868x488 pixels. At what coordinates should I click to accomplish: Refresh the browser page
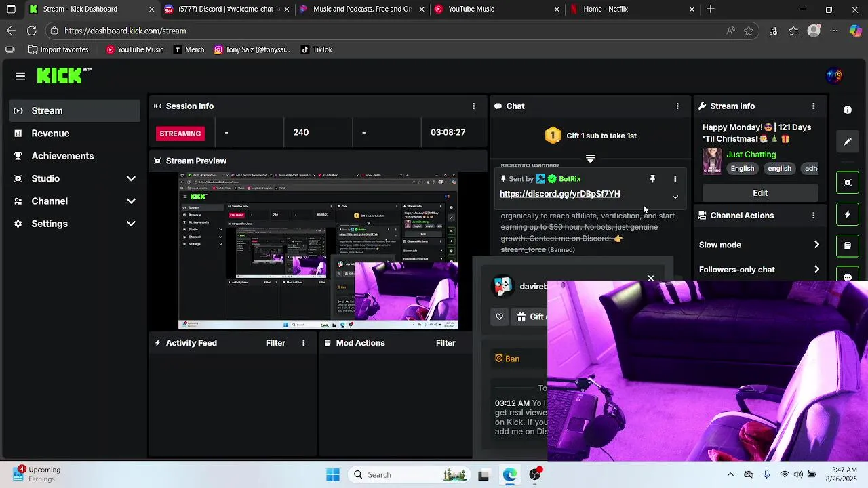[x=31, y=30]
